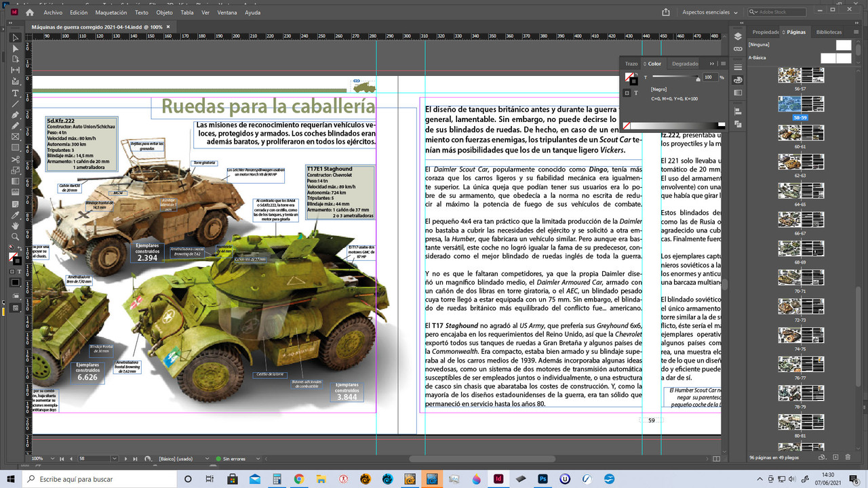
Task: Select the Free Transform tool
Action: click(x=16, y=169)
